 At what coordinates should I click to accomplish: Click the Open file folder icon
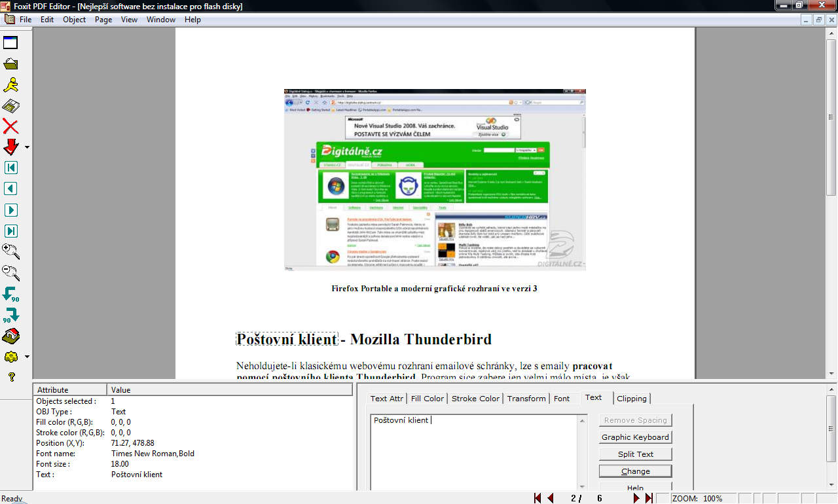click(10, 64)
